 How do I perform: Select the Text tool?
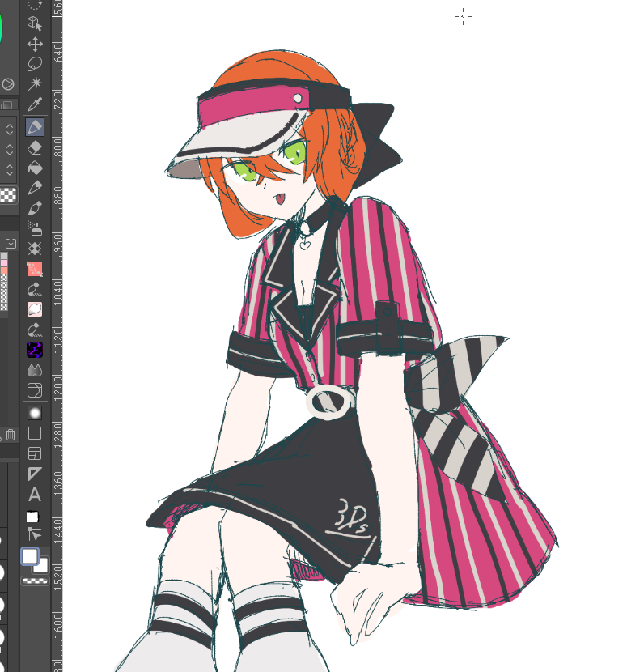35,494
